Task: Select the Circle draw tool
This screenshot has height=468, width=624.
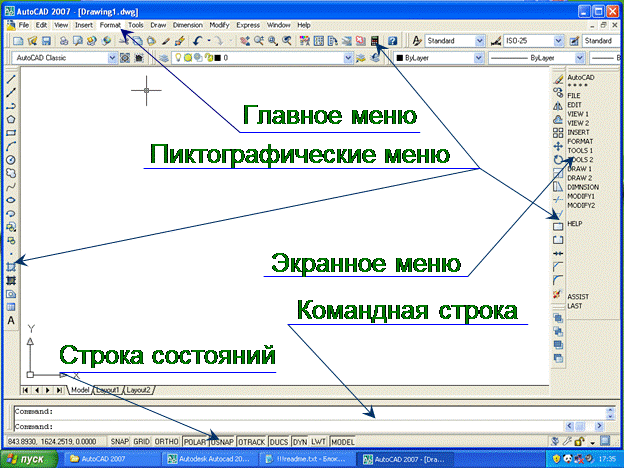Action: click(11, 160)
